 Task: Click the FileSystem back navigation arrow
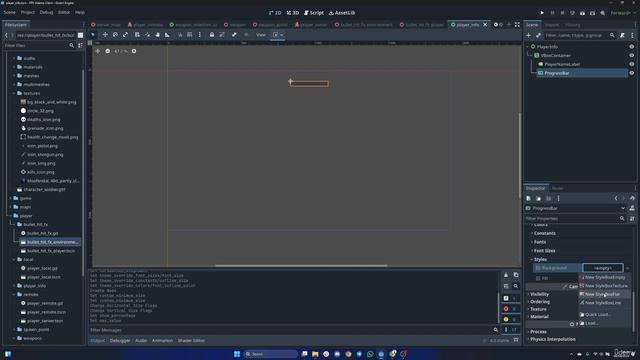[x=6, y=36]
